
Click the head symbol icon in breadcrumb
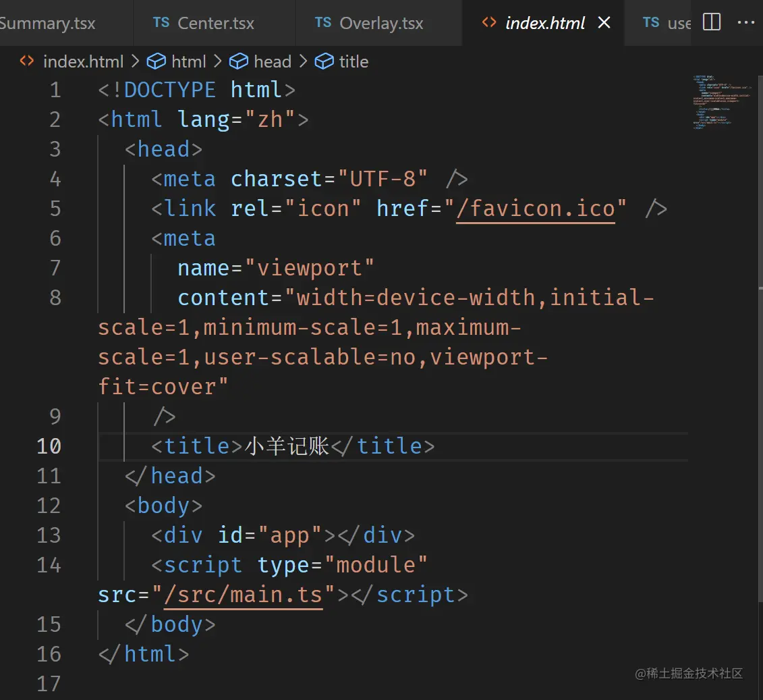click(x=239, y=61)
